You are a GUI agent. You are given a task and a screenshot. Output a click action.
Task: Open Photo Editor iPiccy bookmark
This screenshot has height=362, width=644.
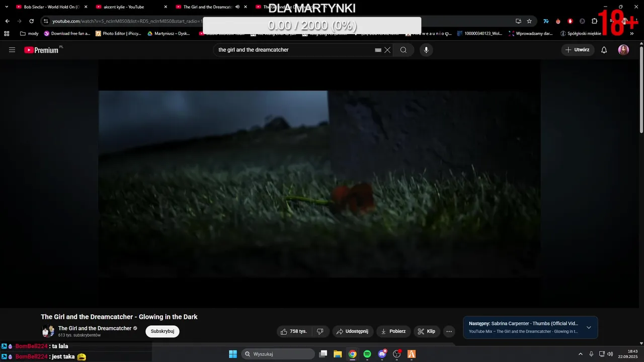[119, 34]
